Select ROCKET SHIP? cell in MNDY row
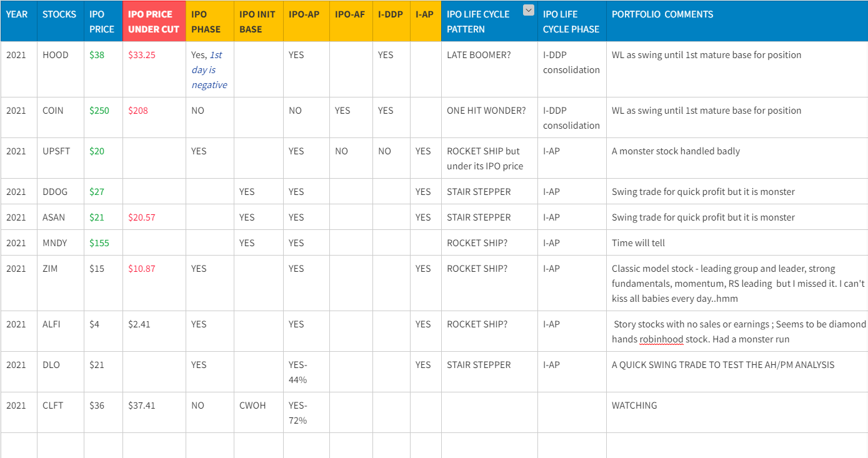The image size is (868, 458). coord(489,242)
